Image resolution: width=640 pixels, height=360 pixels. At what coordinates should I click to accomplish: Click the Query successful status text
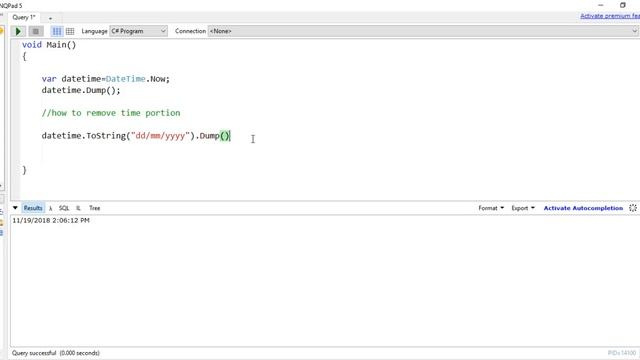(x=56, y=353)
